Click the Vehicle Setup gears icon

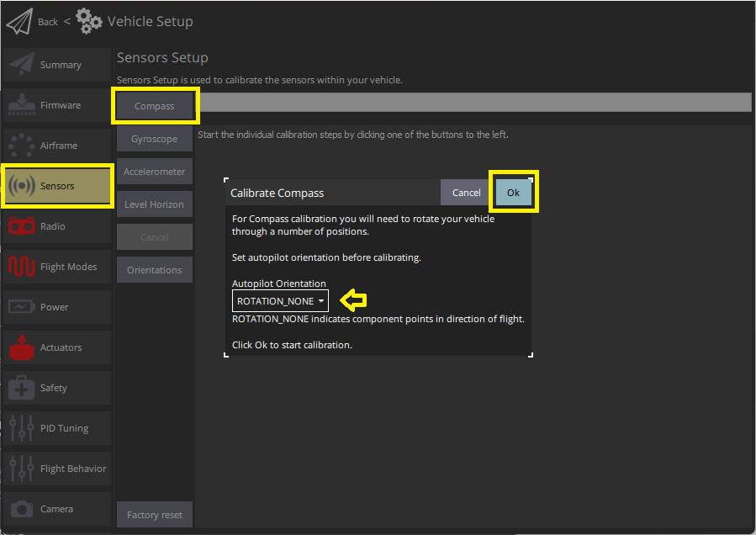point(89,21)
